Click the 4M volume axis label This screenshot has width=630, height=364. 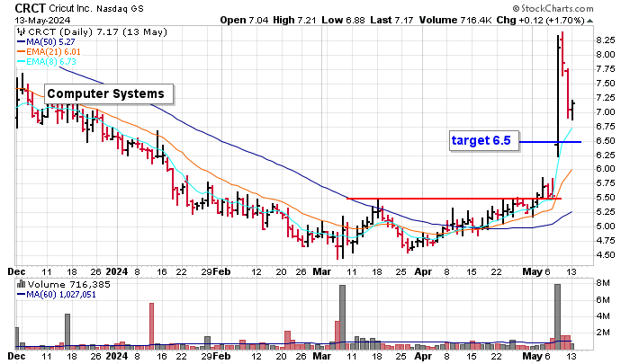(x=603, y=316)
